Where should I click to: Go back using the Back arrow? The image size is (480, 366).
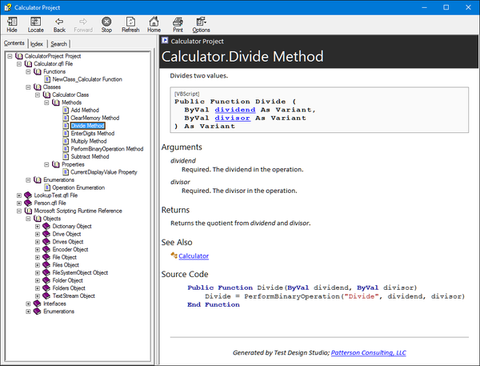pyautogui.click(x=59, y=25)
